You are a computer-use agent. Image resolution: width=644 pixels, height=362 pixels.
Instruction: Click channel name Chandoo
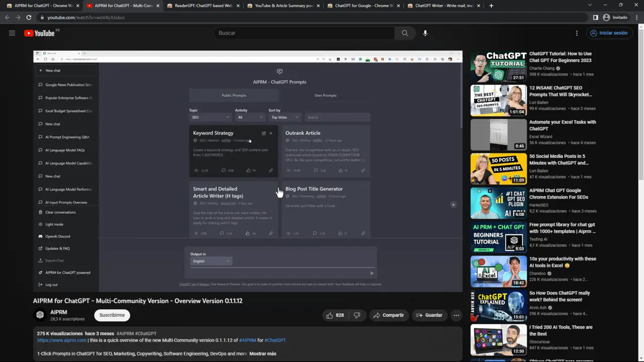click(x=537, y=274)
